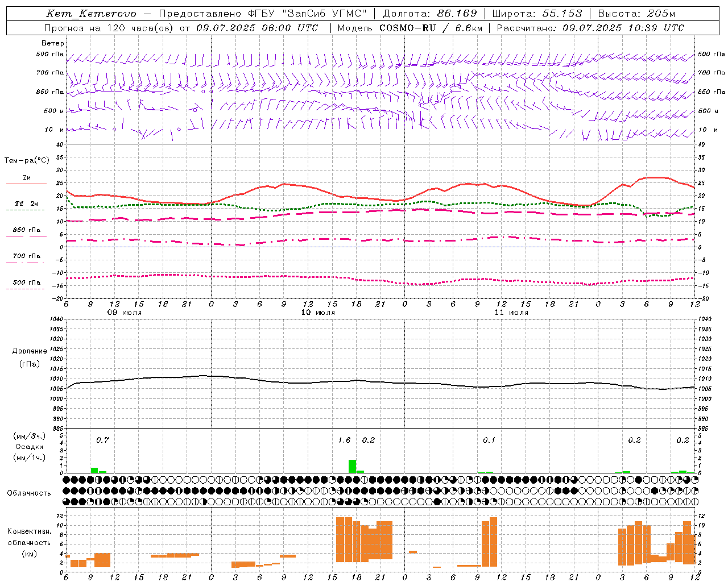Click the tallest green precipitation bar

click(352, 466)
